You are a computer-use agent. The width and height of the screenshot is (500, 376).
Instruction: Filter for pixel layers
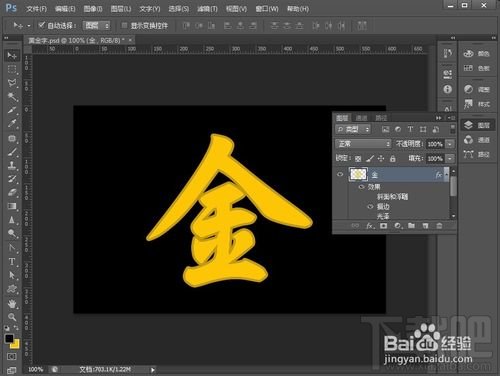[x=386, y=129]
